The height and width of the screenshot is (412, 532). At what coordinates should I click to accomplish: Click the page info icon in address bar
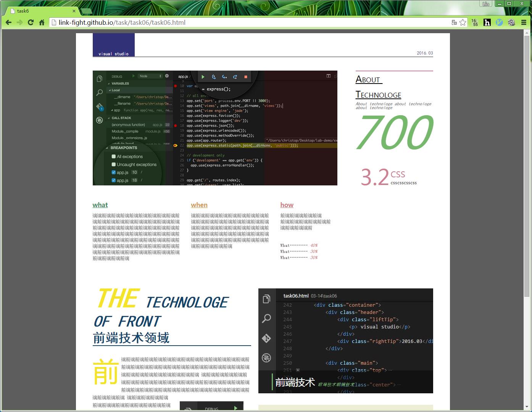coord(54,23)
